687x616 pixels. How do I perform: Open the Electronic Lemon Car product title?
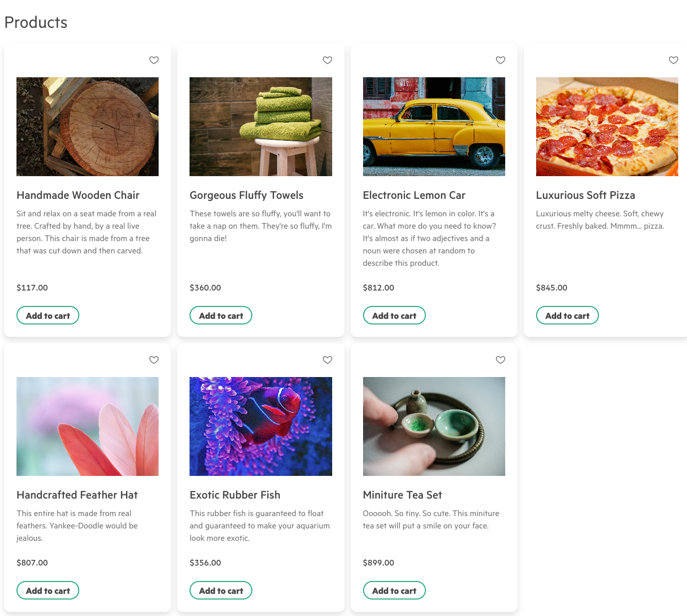[414, 195]
